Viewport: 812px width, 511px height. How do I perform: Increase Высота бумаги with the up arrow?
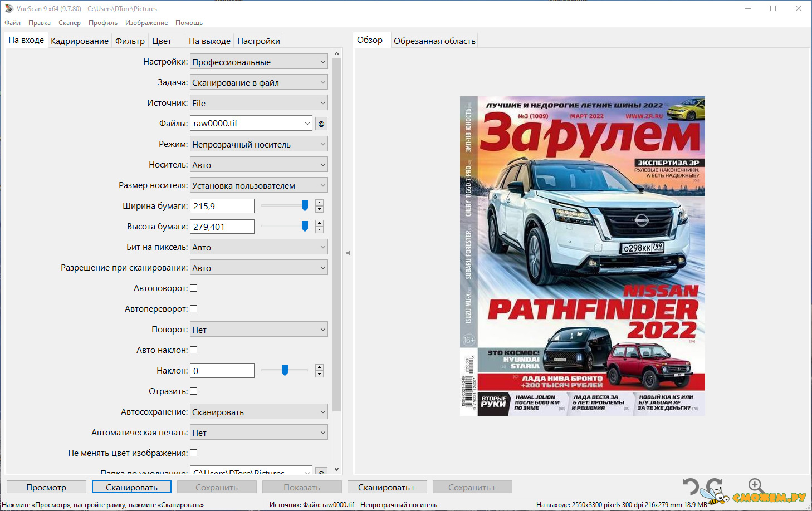point(319,223)
